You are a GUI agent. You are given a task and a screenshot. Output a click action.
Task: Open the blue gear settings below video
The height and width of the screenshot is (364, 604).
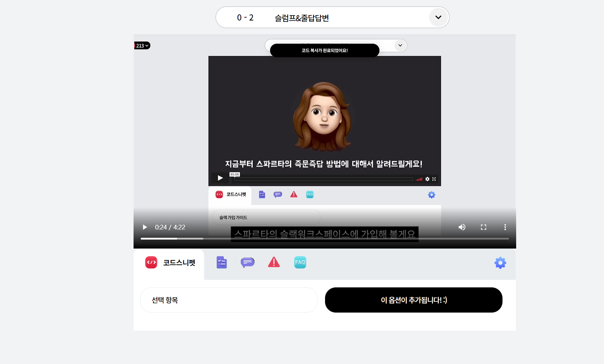pos(500,263)
